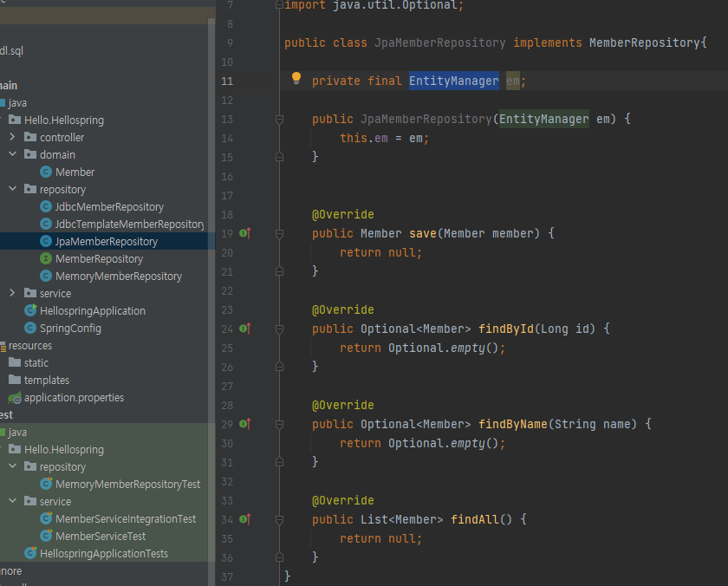Select the Member class icon in domain
This screenshot has width=728, height=586.
tap(45, 172)
